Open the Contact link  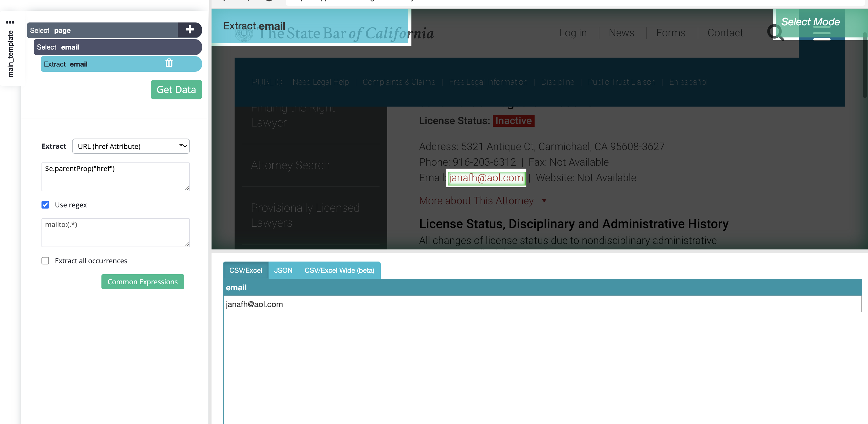(x=725, y=33)
